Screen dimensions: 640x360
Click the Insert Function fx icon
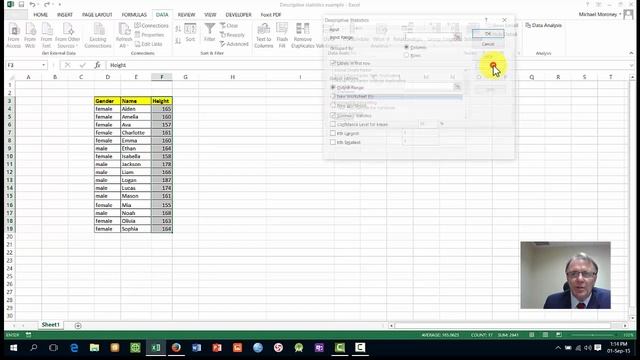(98, 65)
